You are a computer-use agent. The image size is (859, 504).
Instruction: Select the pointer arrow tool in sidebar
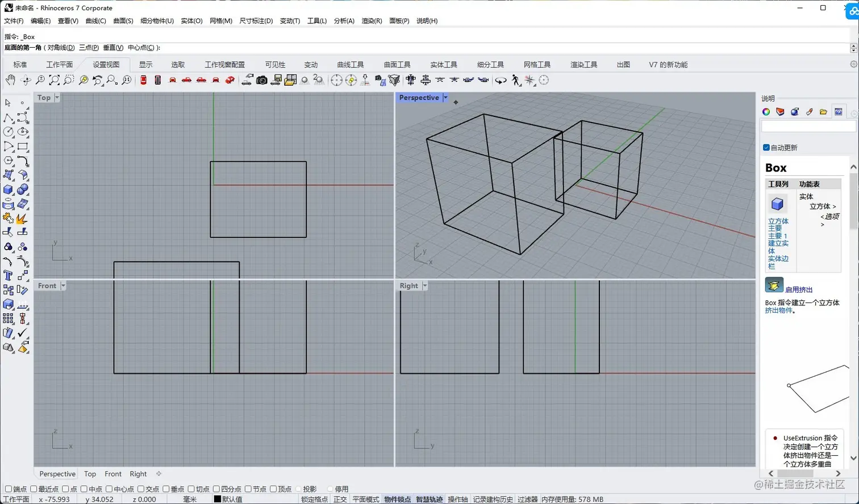pyautogui.click(x=8, y=103)
